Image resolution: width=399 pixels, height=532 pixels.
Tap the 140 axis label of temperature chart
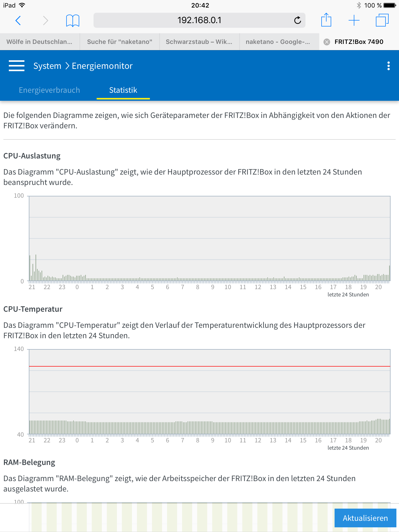pos(19,349)
